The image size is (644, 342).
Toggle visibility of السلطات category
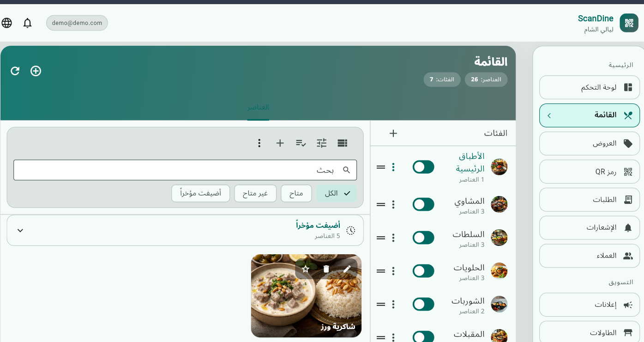point(423,237)
